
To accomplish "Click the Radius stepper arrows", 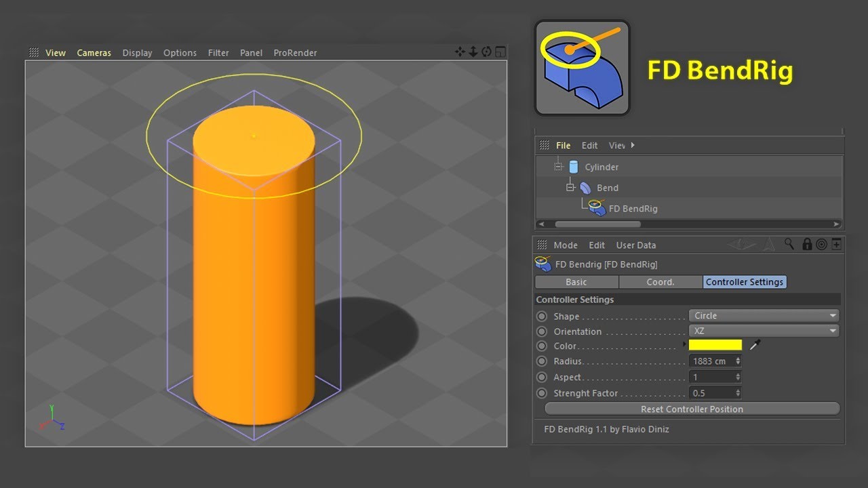I will (738, 361).
